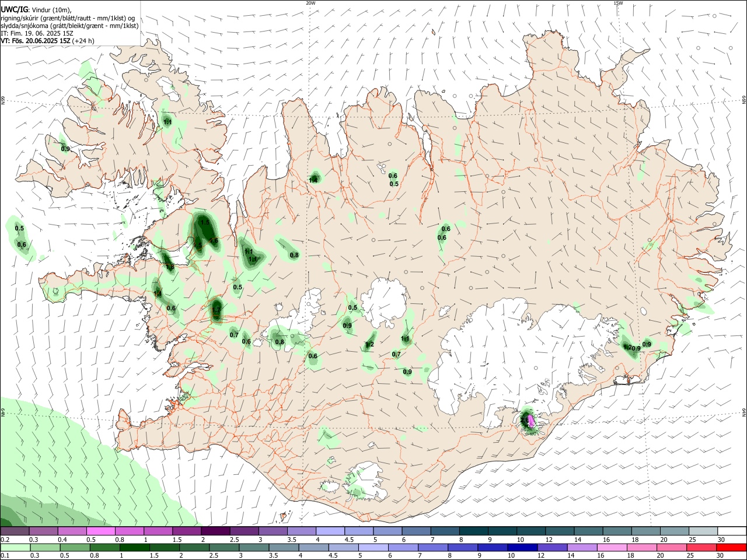
Task: Click the 'UWC/IG' bold title text
Action: [x=14, y=10]
